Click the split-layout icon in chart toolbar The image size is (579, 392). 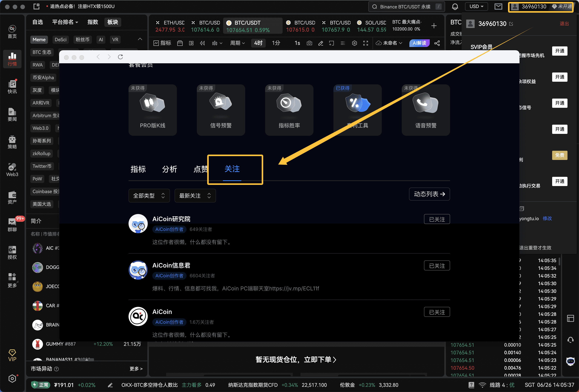tap(191, 43)
